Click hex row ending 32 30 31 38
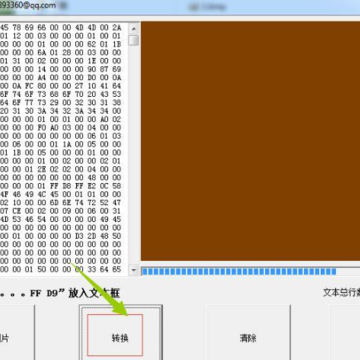The height and width of the screenshot is (360, 360). (x=60, y=103)
